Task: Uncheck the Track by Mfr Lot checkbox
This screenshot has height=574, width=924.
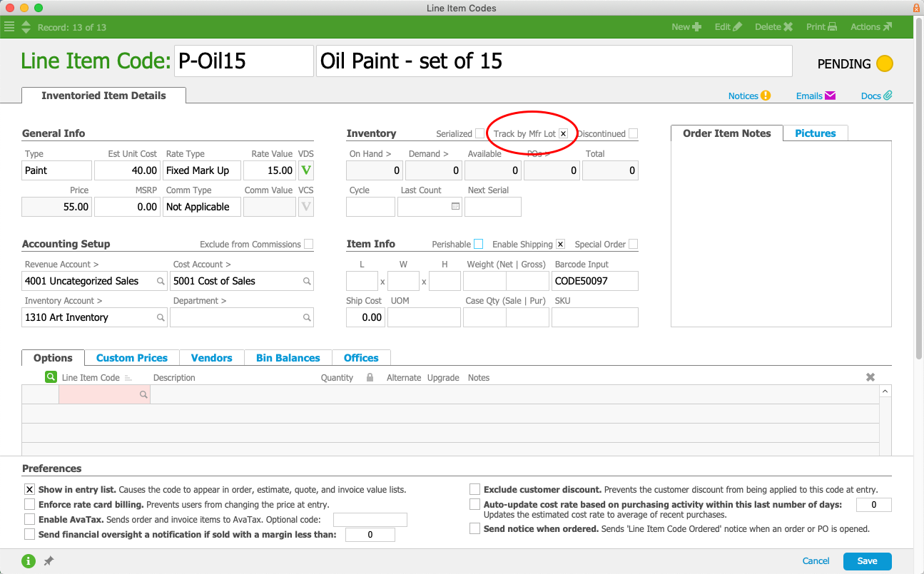Action: click(x=564, y=133)
